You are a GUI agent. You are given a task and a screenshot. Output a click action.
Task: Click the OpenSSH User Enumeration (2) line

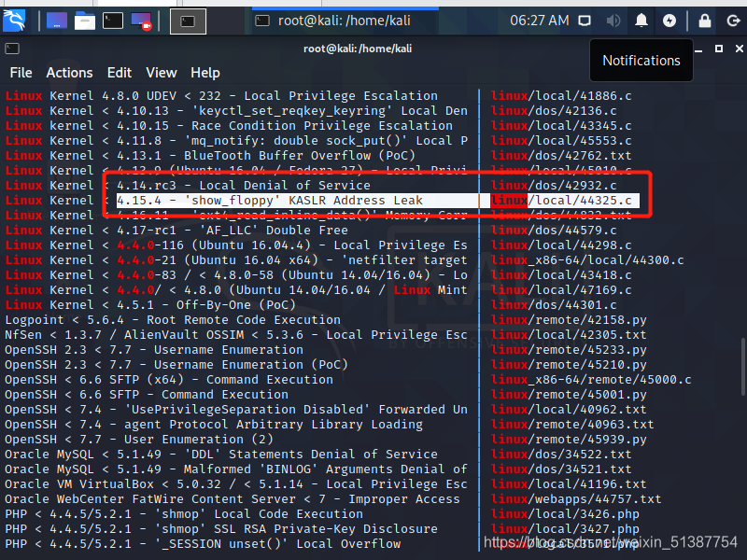click(x=139, y=440)
